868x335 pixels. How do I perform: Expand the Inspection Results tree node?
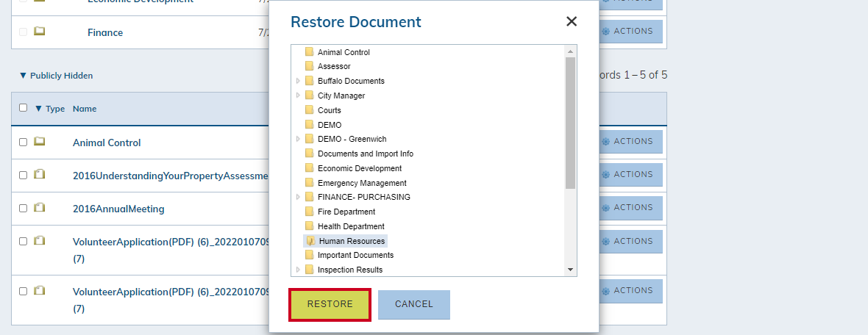click(299, 270)
